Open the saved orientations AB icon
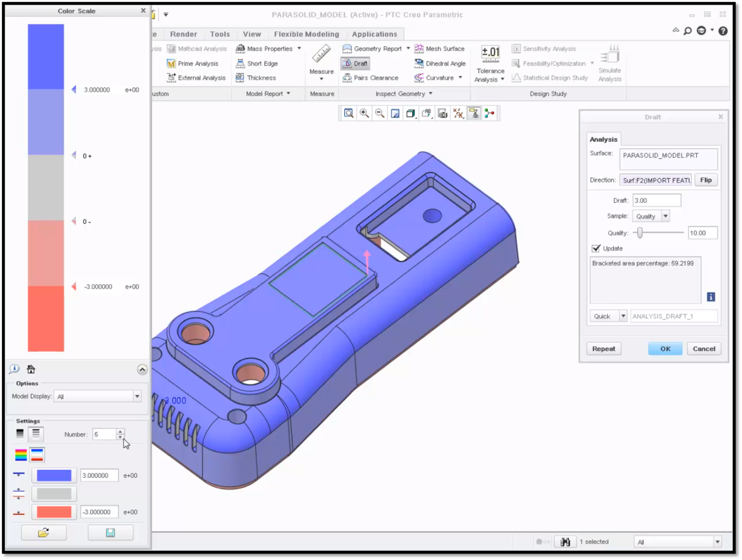This screenshot has width=742, height=560. 427,113
